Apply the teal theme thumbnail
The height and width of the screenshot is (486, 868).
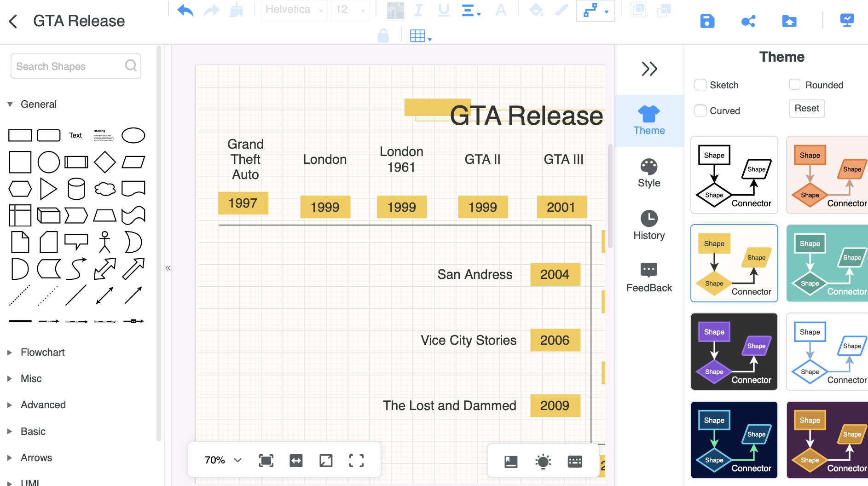pyautogui.click(x=827, y=263)
